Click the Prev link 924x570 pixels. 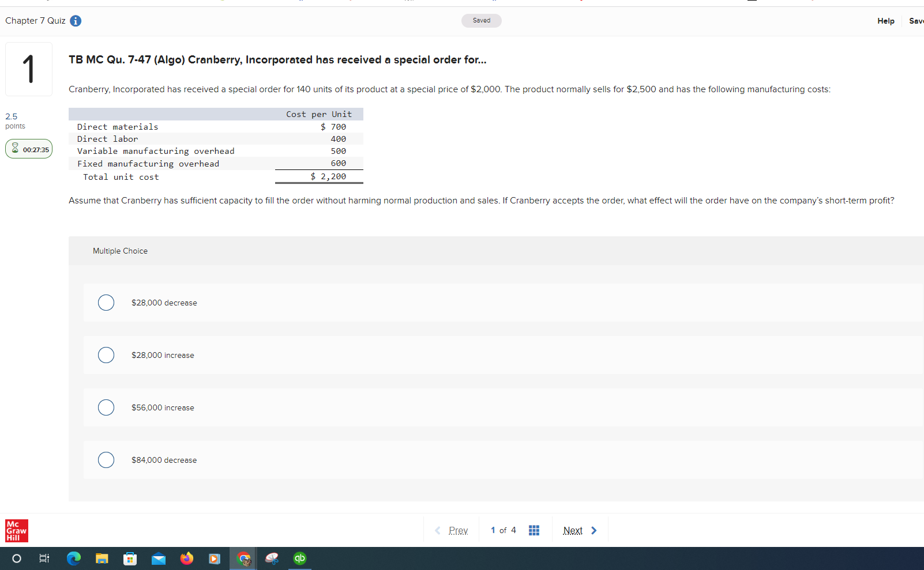[459, 530]
